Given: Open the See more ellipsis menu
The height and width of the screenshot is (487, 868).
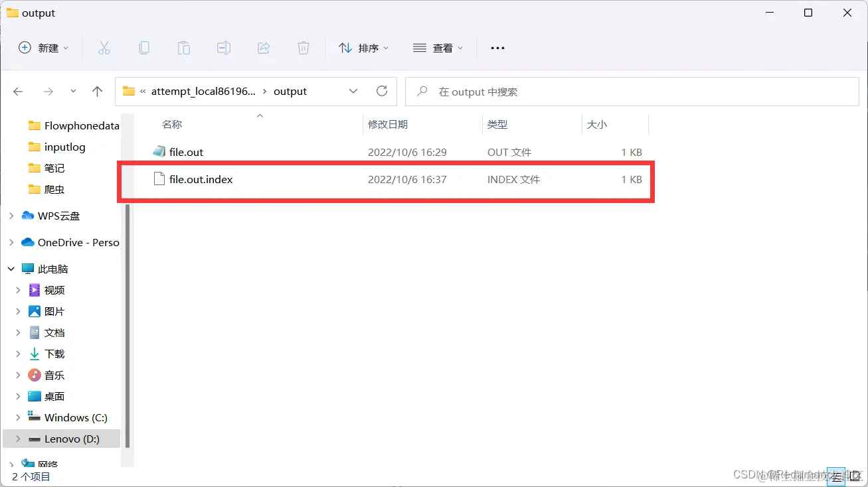Looking at the screenshot, I should (x=497, y=47).
